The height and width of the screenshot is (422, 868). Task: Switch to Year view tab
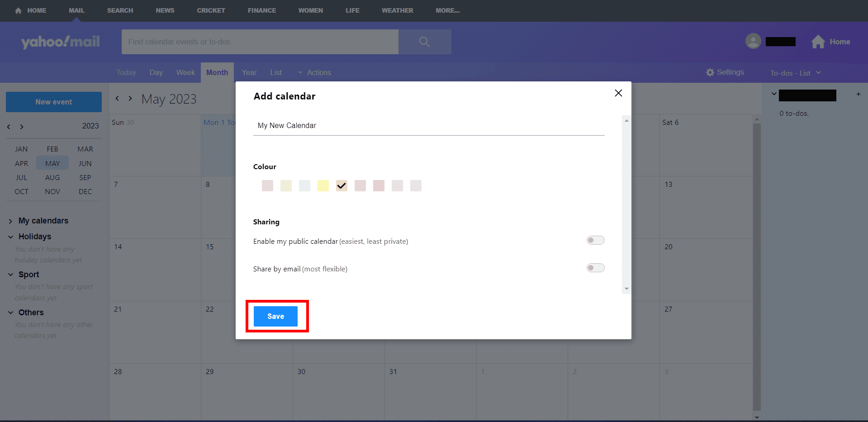[249, 72]
